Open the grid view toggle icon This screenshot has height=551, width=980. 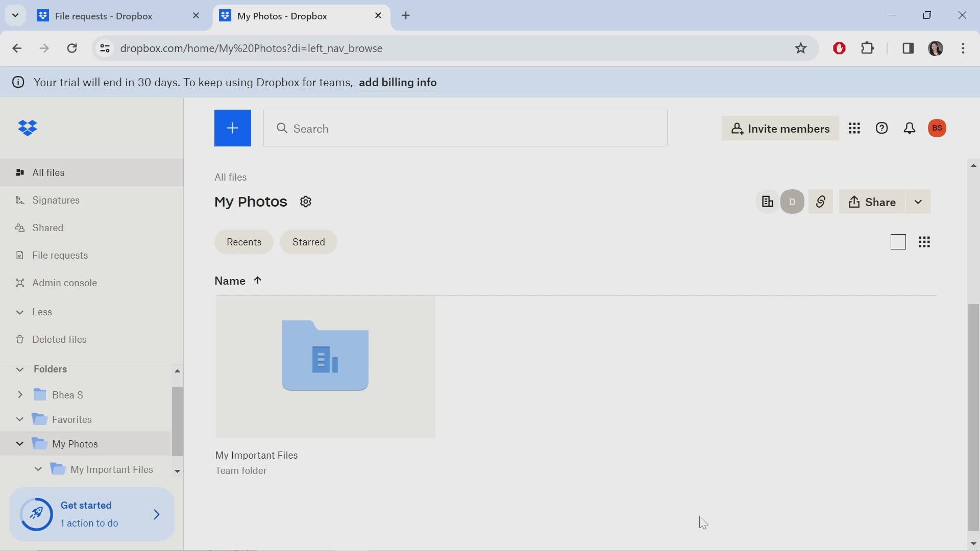coord(924,241)
